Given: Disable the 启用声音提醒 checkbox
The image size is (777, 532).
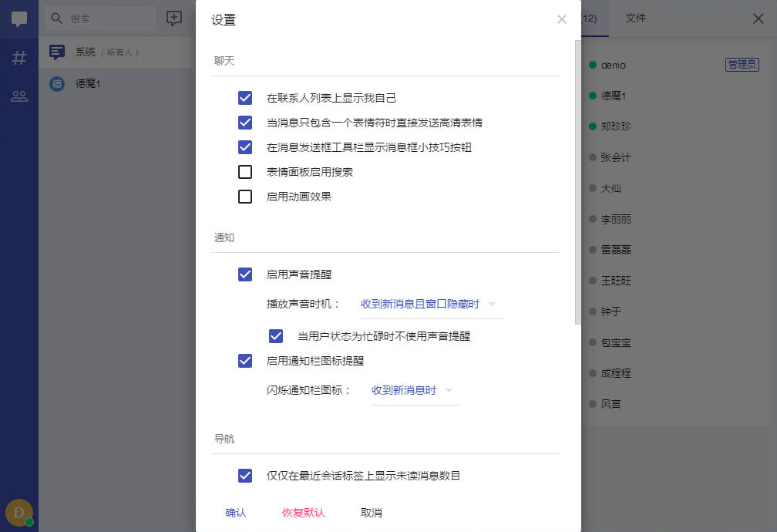Looking at the screenshot, I should [244, 274].
